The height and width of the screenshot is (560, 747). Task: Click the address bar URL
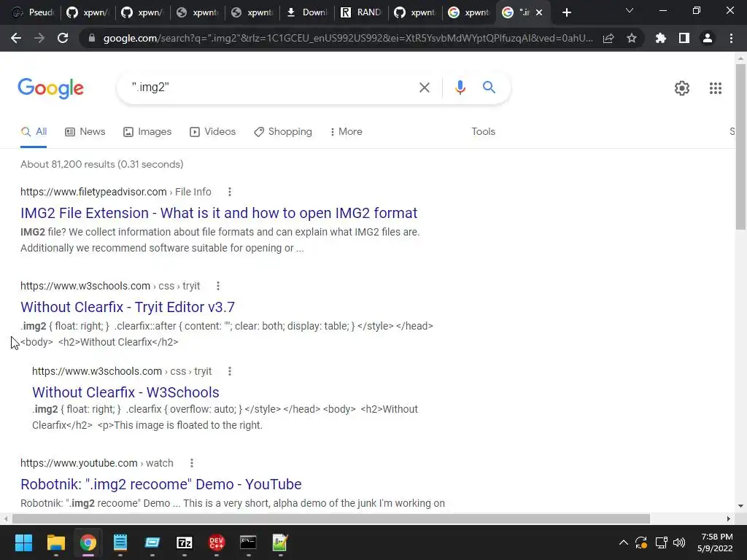click(348, 38)
